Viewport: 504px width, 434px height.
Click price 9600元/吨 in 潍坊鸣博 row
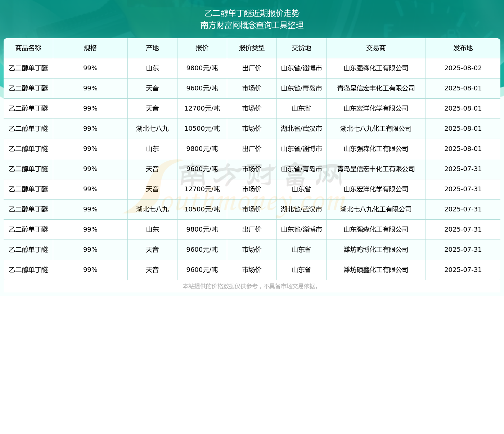tap(202, 250)
